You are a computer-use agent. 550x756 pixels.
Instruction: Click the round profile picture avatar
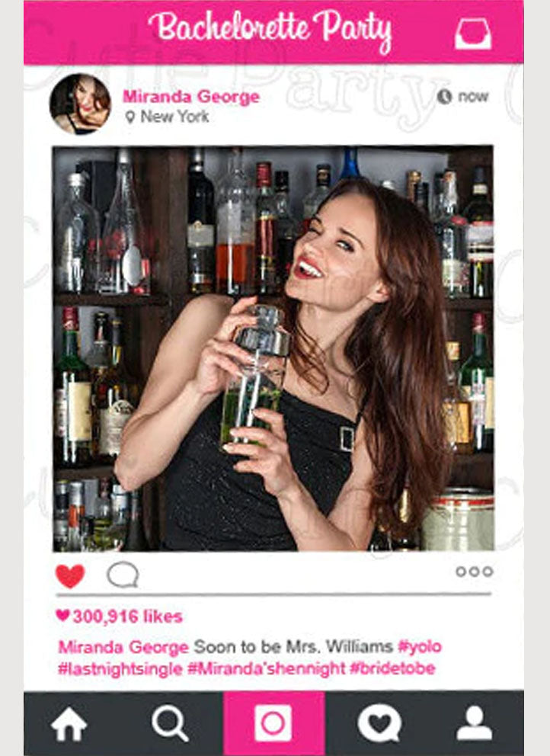[x=80, y=104]
